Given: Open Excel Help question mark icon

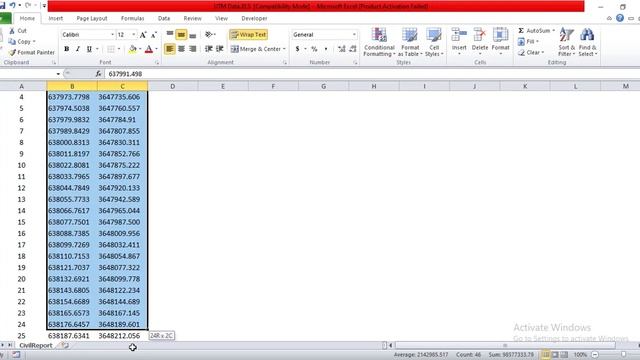Looking at the screenshot, I should (620, 18).
